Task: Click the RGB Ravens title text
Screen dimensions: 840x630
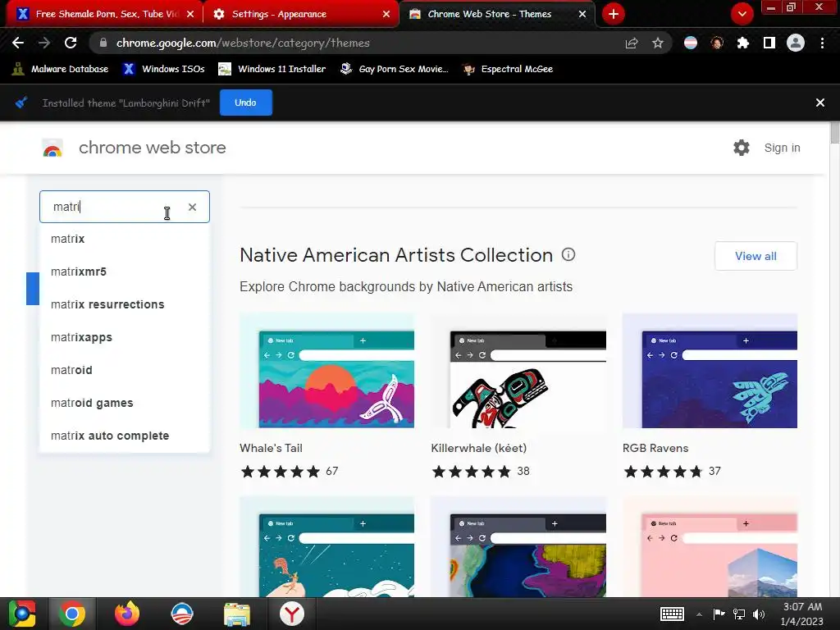Action: tap(655, 448)
